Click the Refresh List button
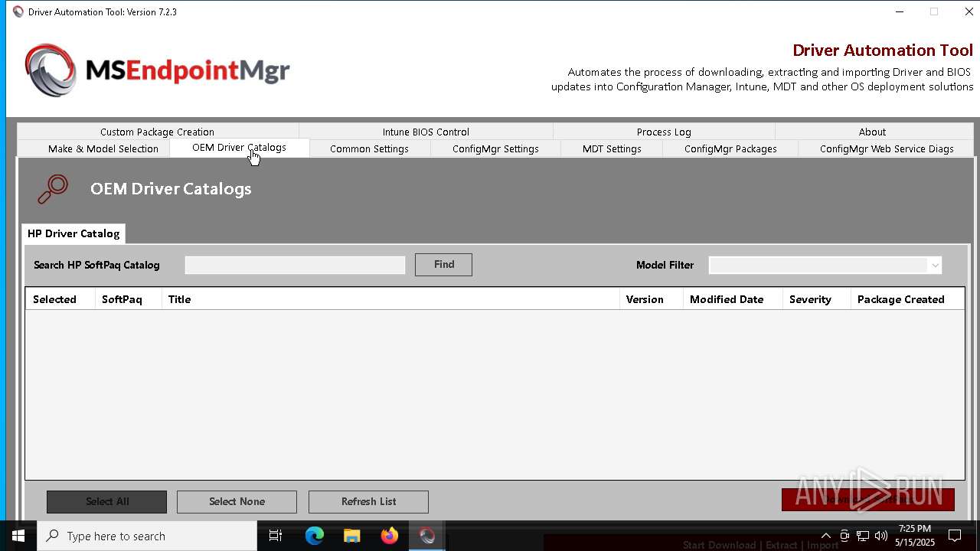Image resolution: width=980 pixels, height=551 pixels. pos(368,501)
